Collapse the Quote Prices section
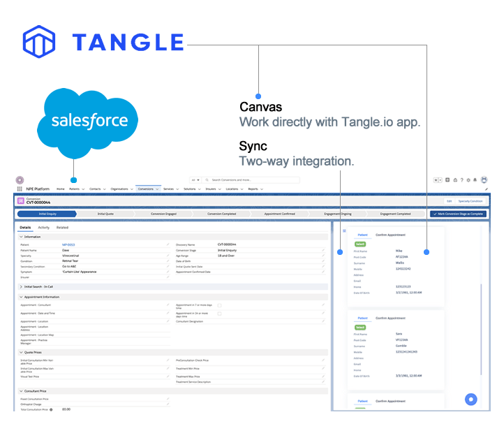Image resolution: width=504 pixels, height=440 pixels. [x=21, y=353]
